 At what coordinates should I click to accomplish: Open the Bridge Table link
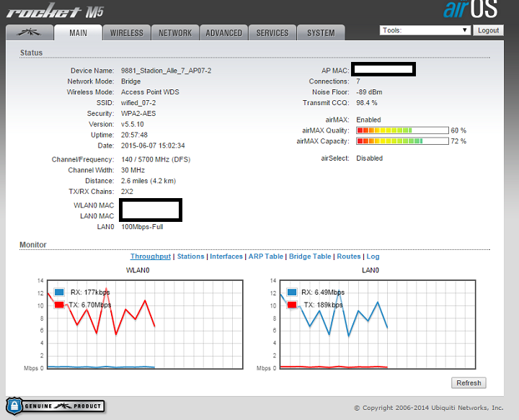pyautogui.click(x=310, y=256)
